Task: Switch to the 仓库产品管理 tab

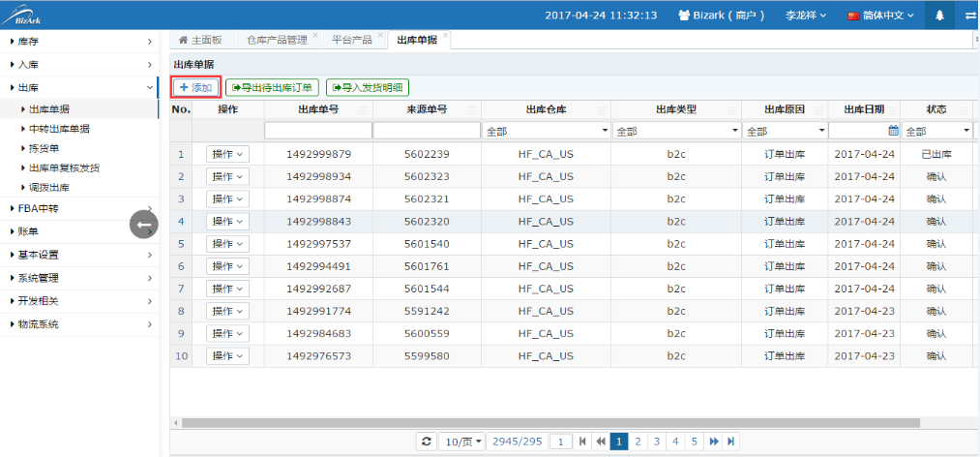Action: pos(277,40)
